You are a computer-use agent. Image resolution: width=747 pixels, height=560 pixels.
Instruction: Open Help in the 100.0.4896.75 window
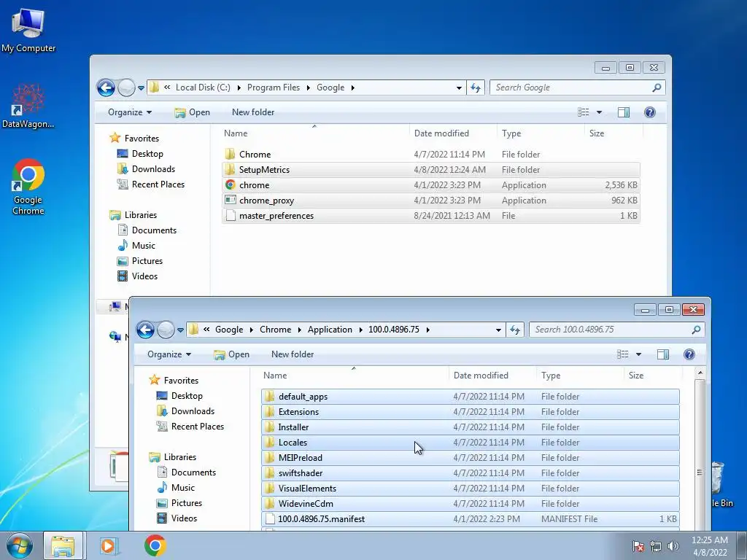point(689,354)
